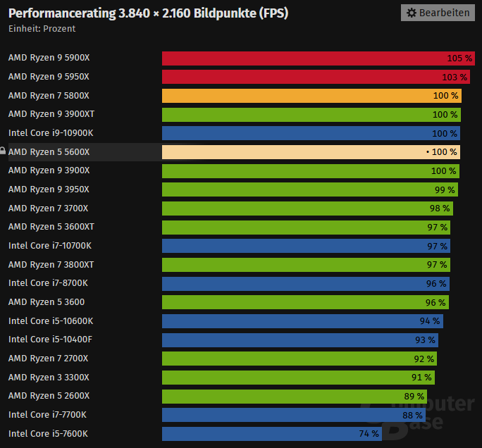Image resolution: width=482 pixels, height=448 pixels.
Task: Click the red 105 % bar
Action: pos(319,58)
